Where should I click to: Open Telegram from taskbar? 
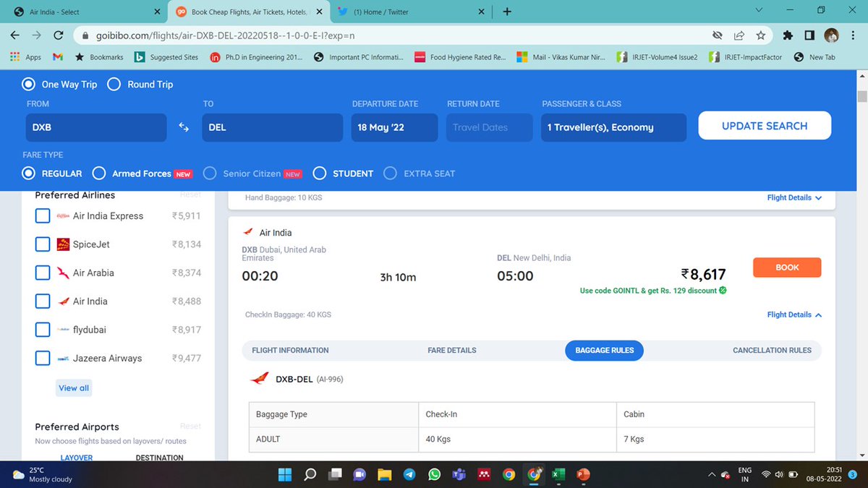(409, 474)
